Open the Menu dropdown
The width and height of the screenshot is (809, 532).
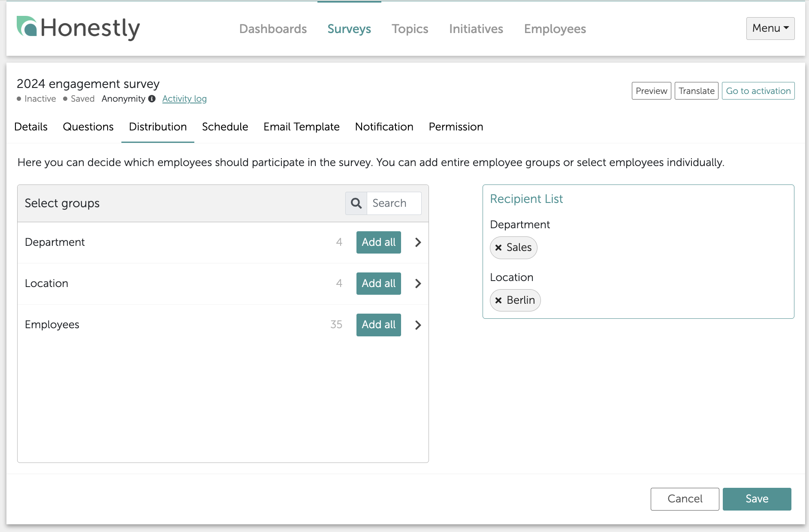coord(770,28)
